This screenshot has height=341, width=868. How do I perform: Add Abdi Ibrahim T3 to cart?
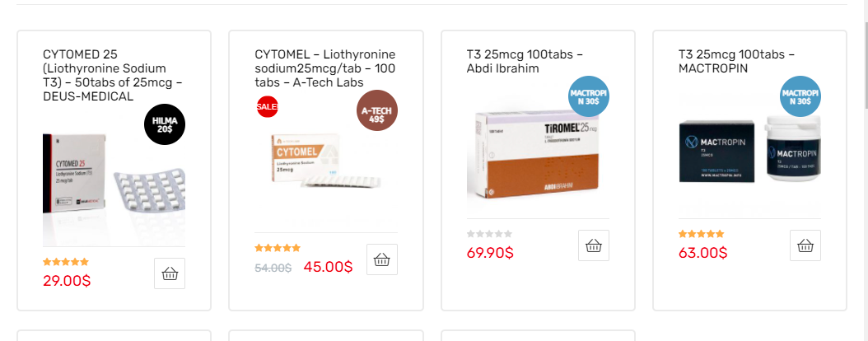[x=594, y=245]
